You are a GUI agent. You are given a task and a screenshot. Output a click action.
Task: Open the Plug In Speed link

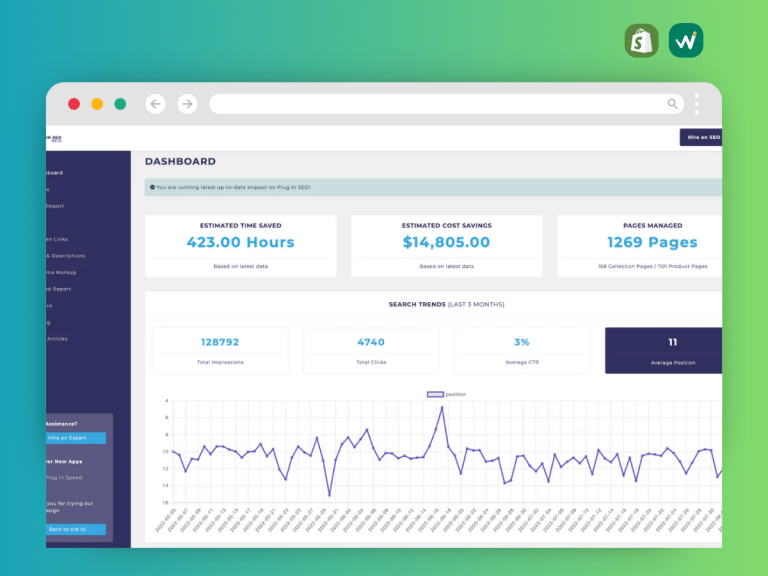tap(64, 478)
